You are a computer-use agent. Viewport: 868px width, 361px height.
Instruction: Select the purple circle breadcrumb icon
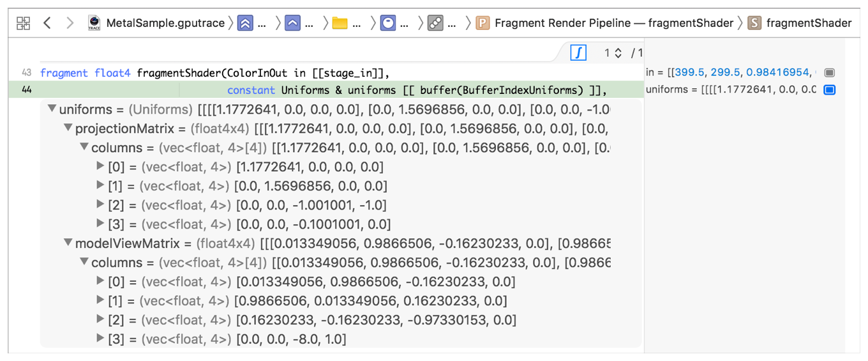click(387, 24)
